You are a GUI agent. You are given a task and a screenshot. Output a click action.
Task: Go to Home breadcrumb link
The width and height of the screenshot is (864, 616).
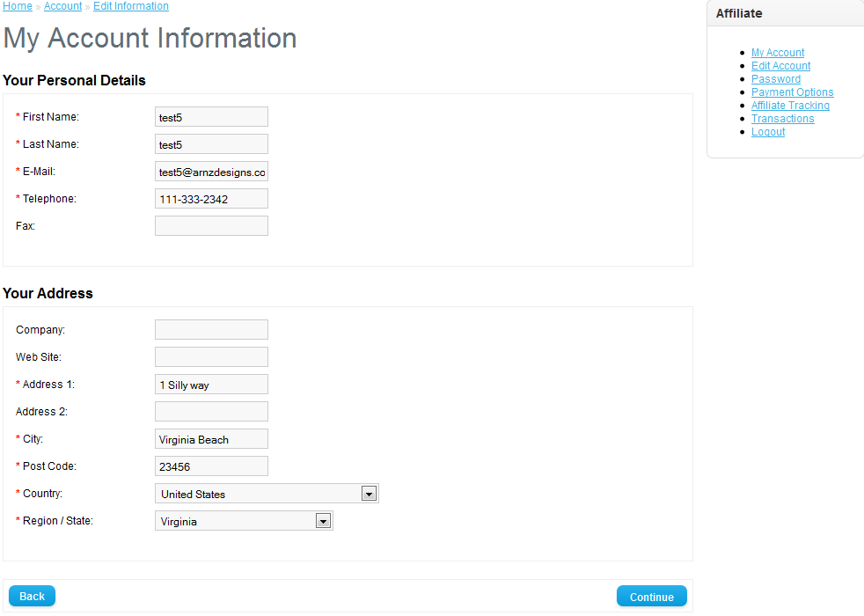(18, 6)
